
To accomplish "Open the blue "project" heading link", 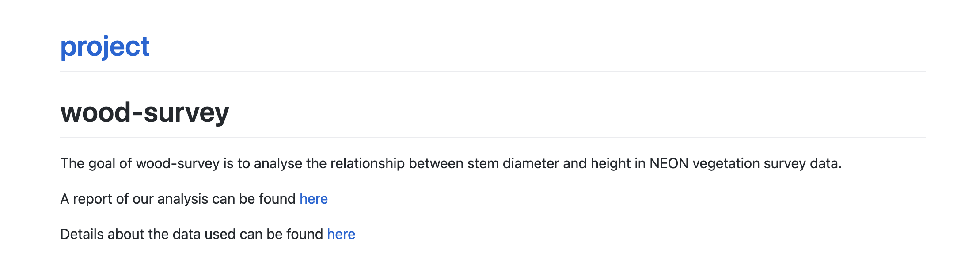I will pos(106,47).
